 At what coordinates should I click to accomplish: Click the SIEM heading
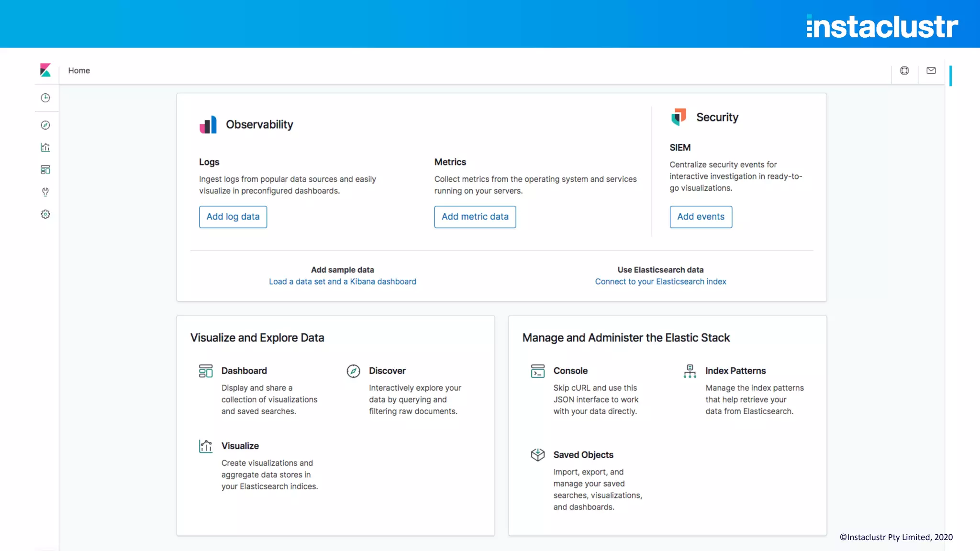coord(680,148)
